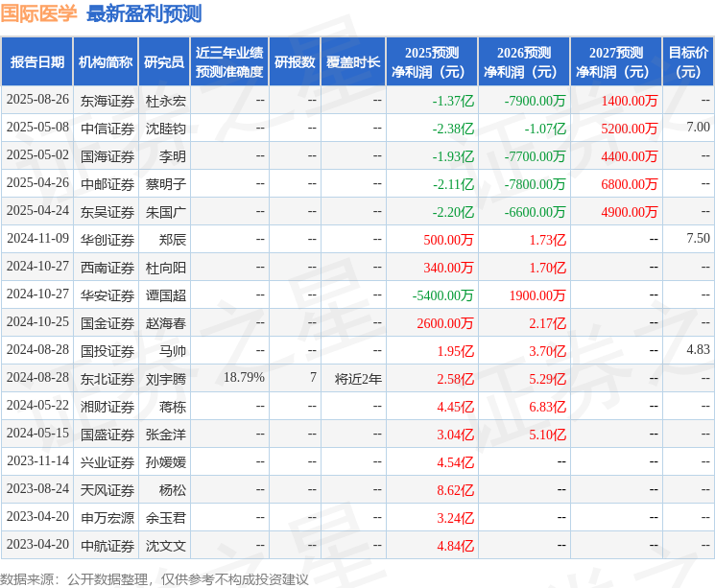Click the 最新盈利预测 heading
This screenshot has height=588, width=715.
coord(144,13)
